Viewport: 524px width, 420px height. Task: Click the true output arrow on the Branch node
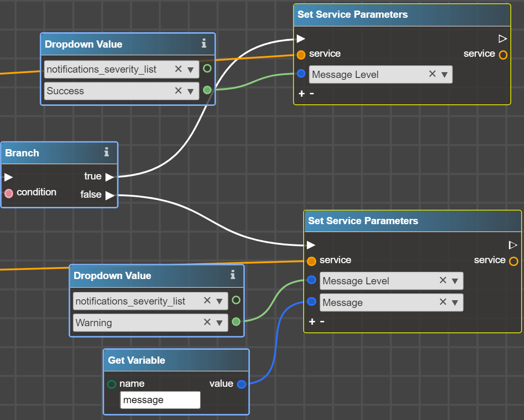tap(110, 176)
